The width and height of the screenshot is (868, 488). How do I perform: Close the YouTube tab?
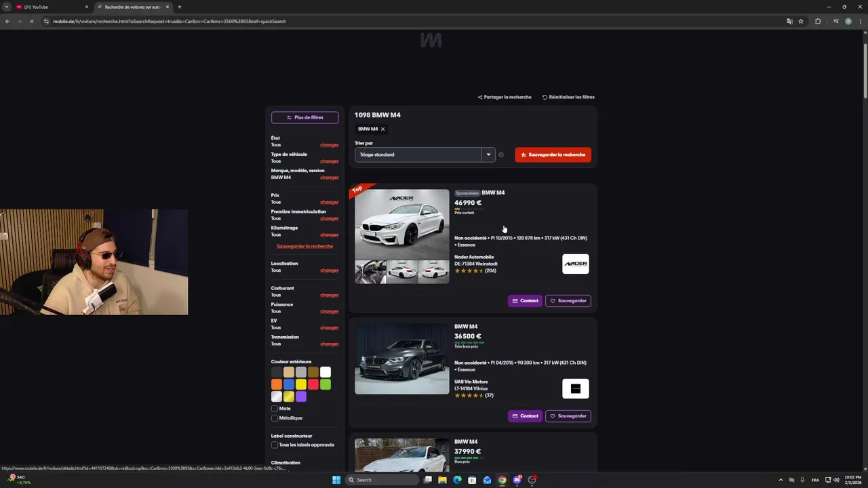pos(87,7)
